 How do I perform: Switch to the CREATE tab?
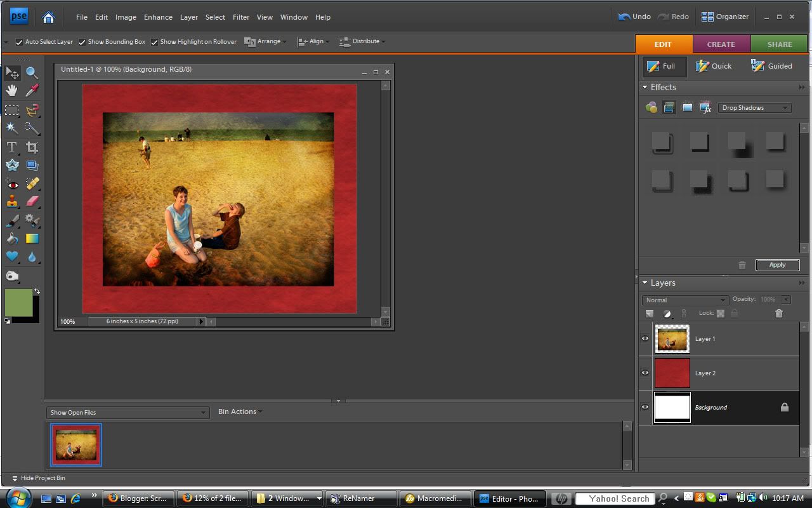721,44
